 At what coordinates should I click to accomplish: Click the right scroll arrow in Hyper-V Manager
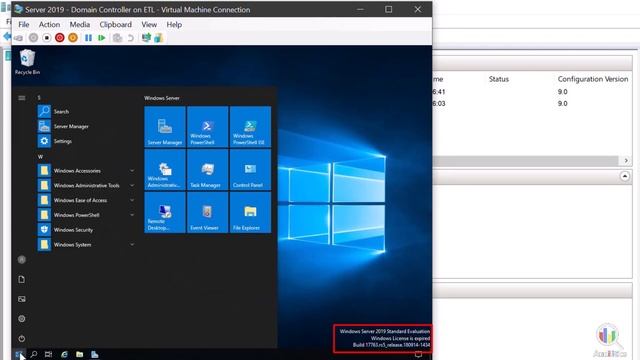626,160
